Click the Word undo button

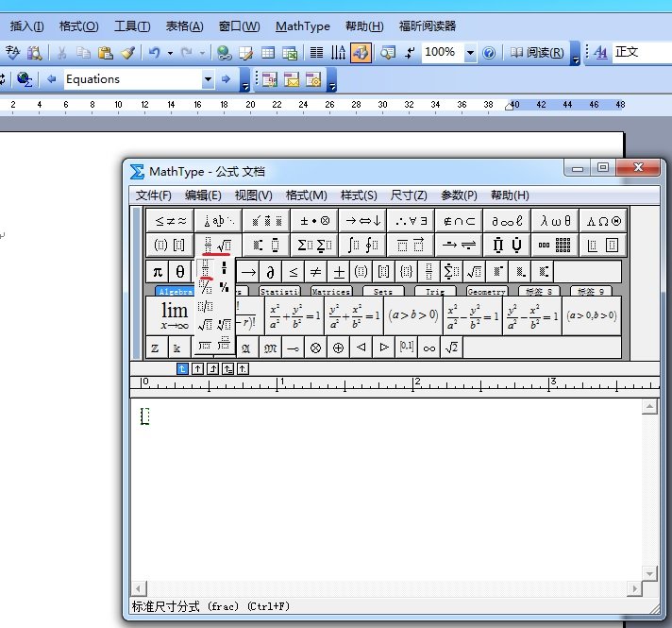coord(154,53)
